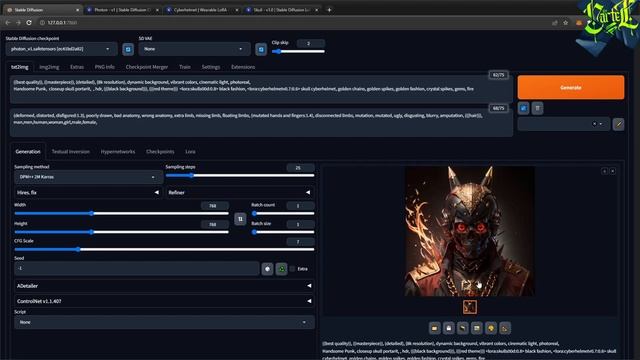Refresh the SD VAE list
The image size is (640, 360).
261,49
